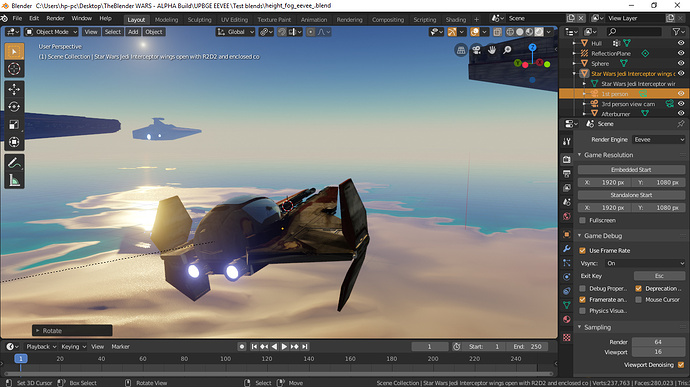Open the Global transform orientation dropdown

coord(236,32)
